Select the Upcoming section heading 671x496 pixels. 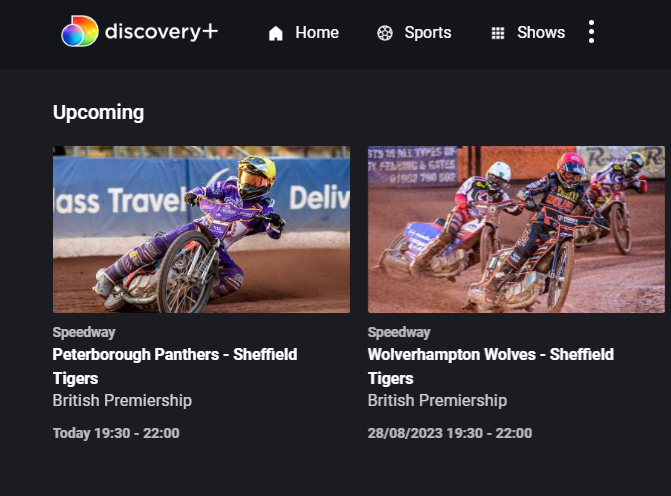(98, 113)
